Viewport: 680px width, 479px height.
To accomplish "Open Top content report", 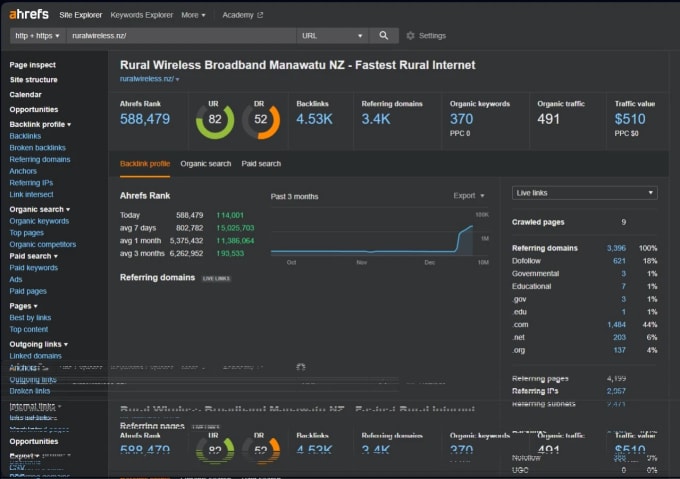I will click(29, 329).
